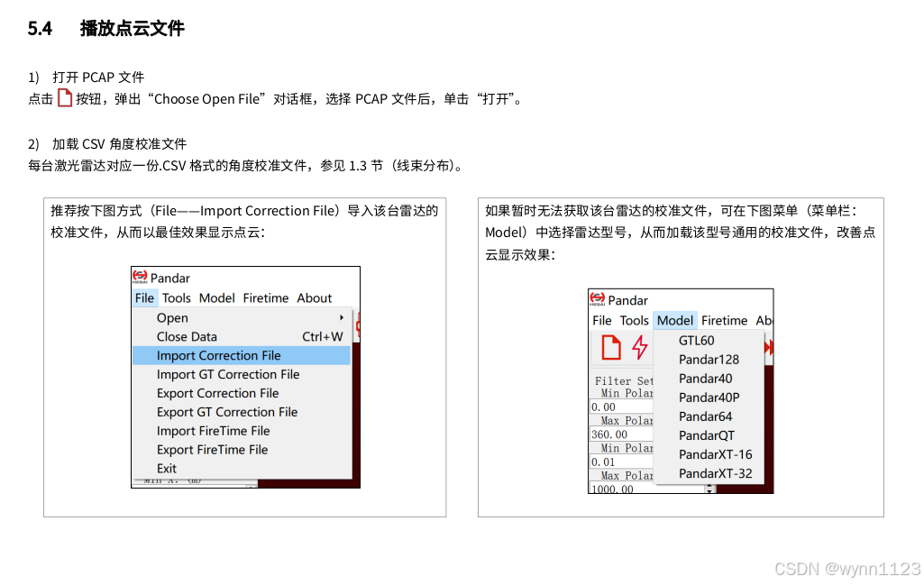Viewport: 924px width, 585px height.
Task: Choose Exit from the File menu
Action: tap(242, 469)
